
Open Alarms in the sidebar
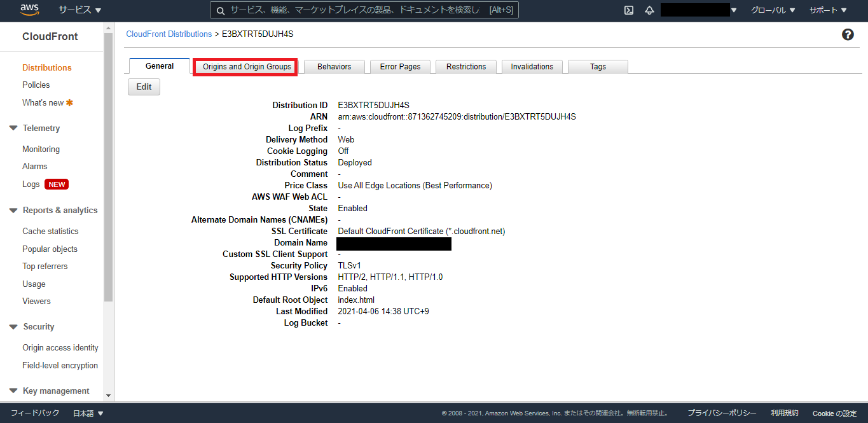coord(35,166)
